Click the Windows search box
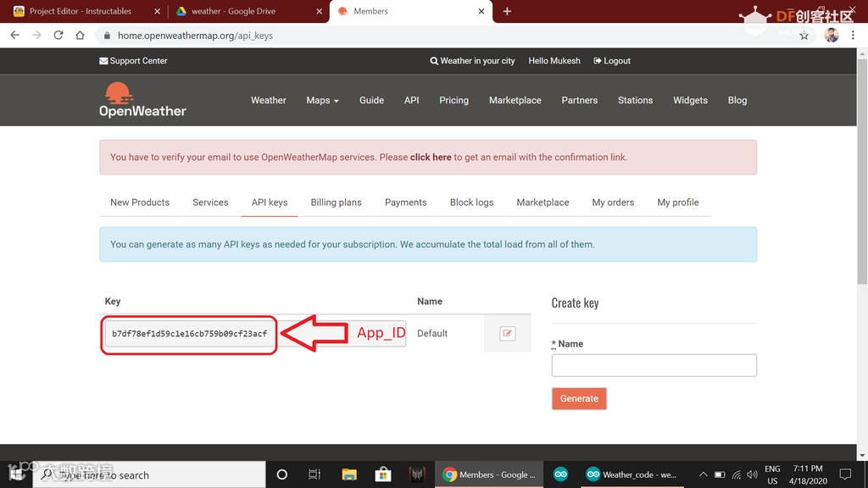Image resolution: width=868 pixels, height=488 pixels. point(149,474)
